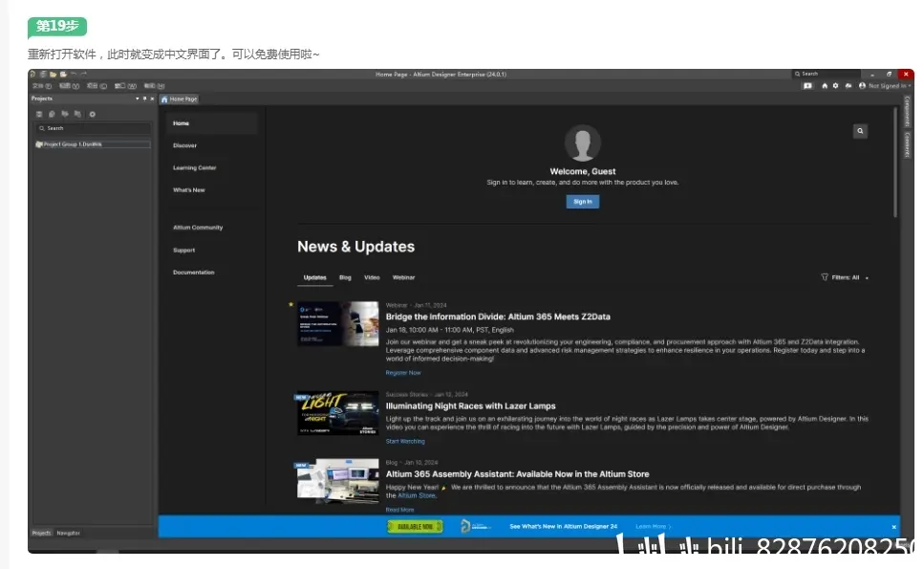Close the Projects panel with its X

click(152, 98)
